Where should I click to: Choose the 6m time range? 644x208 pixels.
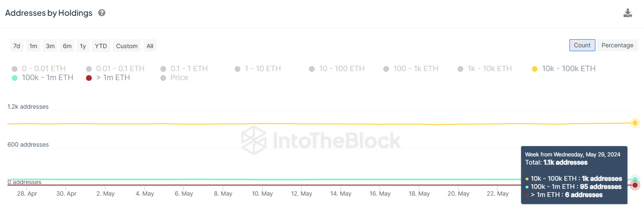pos(67,46)
